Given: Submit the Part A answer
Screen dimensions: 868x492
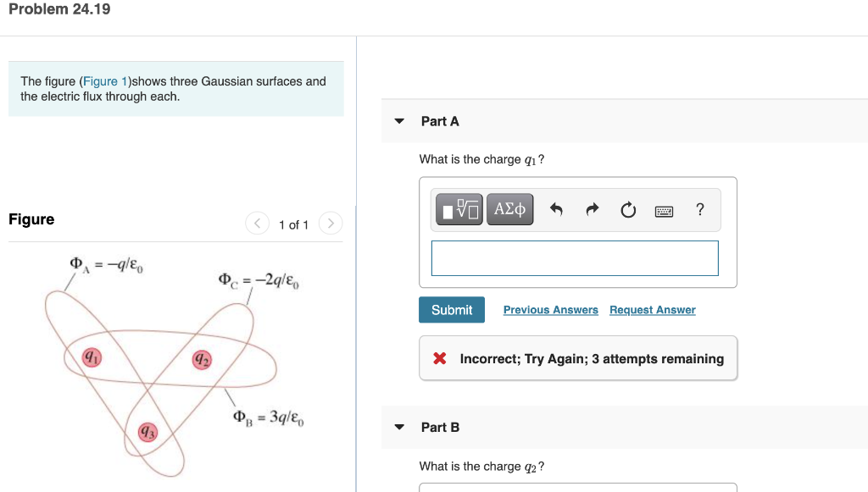Looking at the screenshot, I should [x=451, y=309].
